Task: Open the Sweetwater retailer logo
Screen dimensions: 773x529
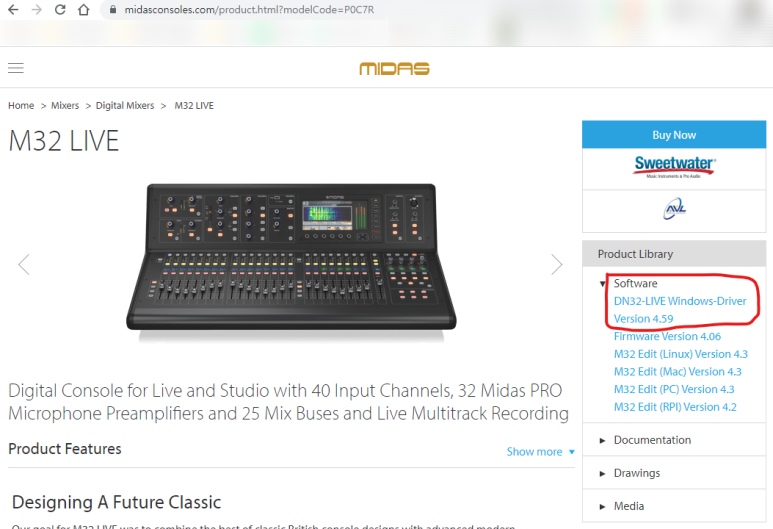Action: click(x=674, y=168)
